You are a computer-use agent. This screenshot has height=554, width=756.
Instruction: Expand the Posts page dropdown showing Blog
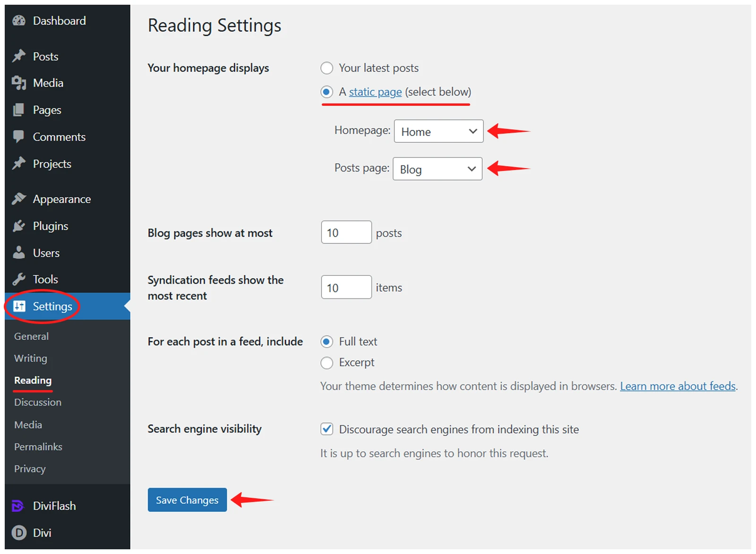tap(437, 169)
